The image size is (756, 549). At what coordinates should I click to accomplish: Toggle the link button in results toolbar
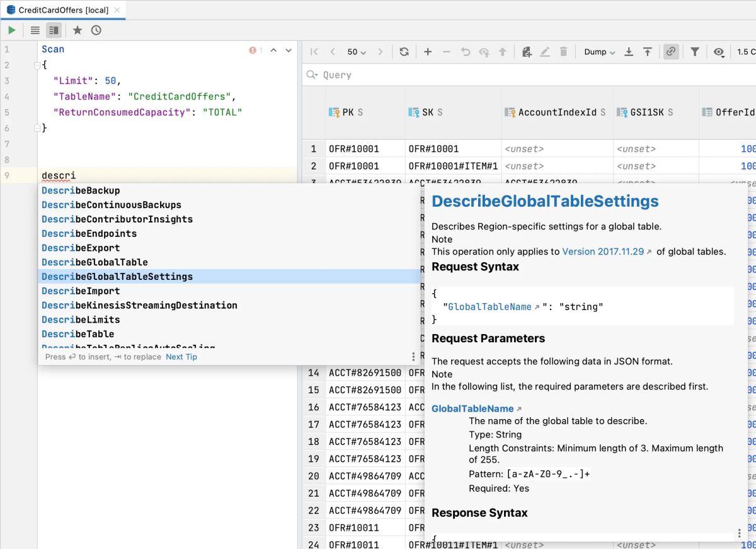point(671,52)
